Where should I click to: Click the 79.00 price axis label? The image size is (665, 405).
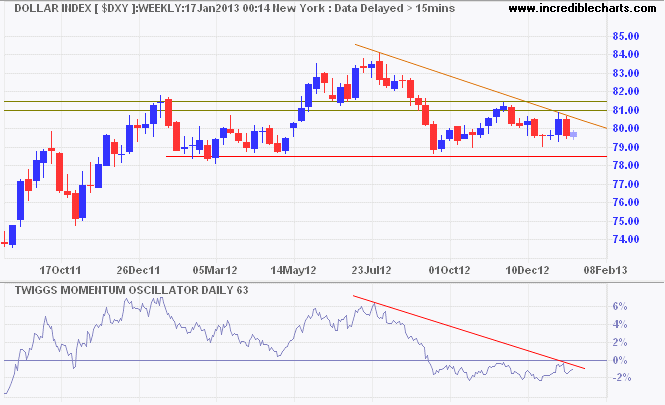[626, 147]
